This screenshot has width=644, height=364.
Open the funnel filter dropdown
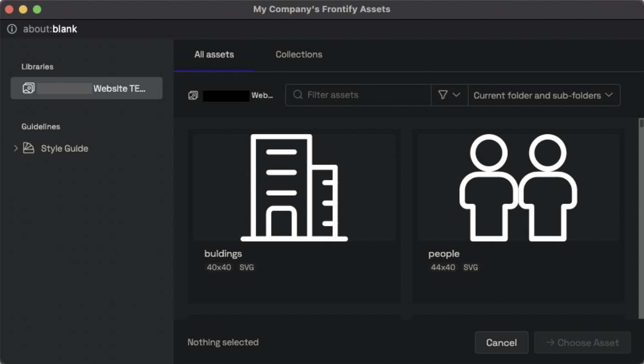pyautogui.click(x=449, y=95)
